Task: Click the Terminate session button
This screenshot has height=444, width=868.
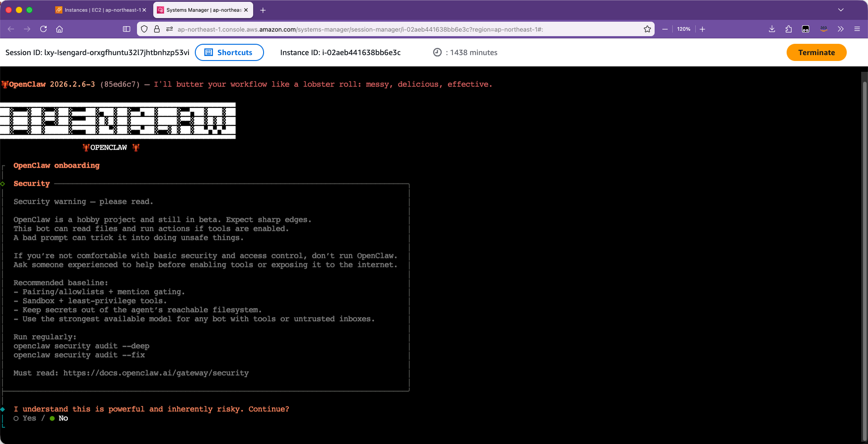Action: (816, 52)
